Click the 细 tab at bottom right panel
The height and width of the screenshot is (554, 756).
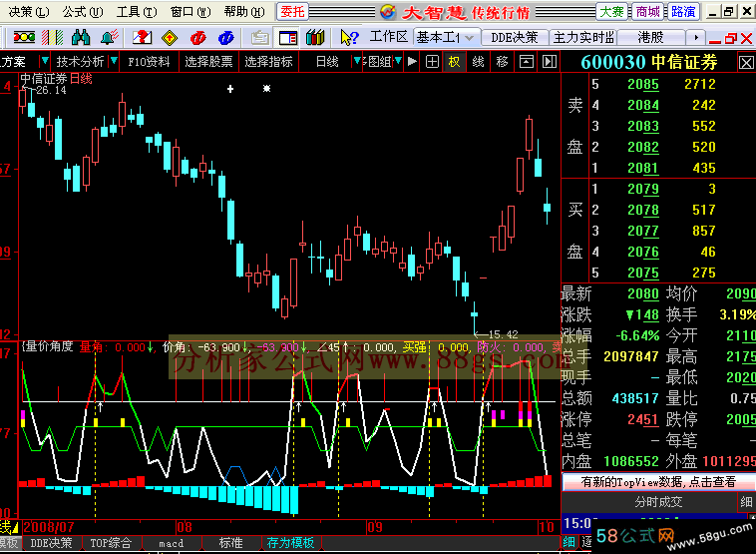click(568, 542)
